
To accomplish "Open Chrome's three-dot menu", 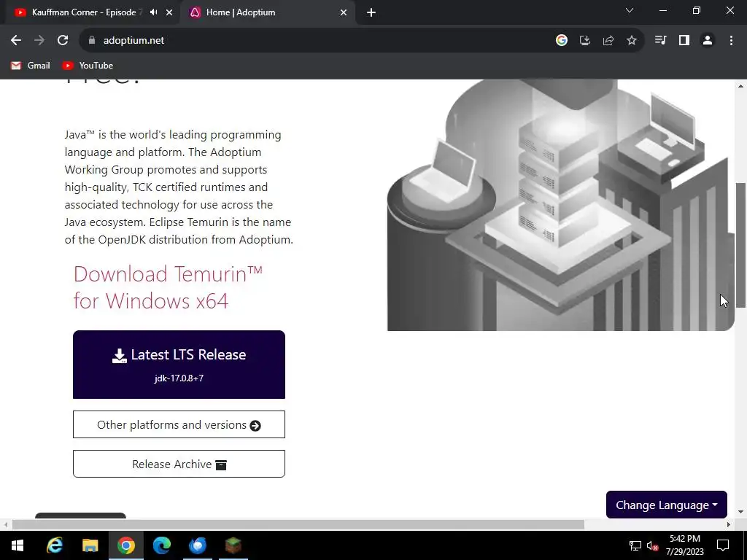I will coord(731,41).
